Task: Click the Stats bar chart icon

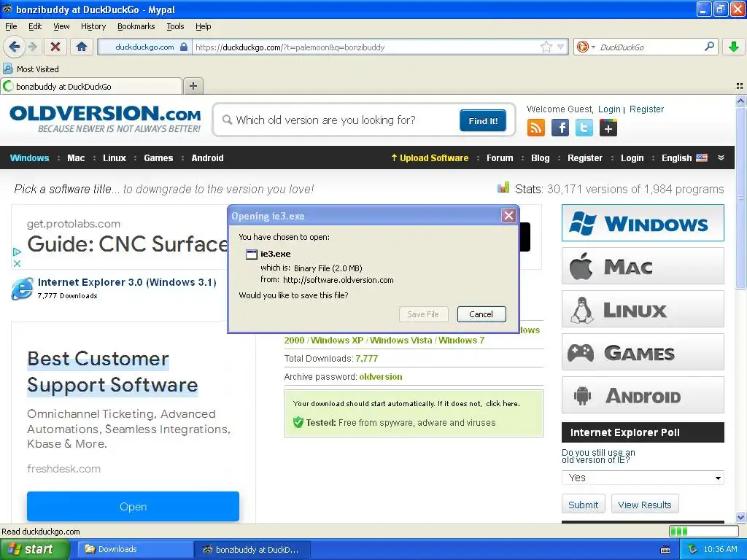Action: click(x=503, y=187)
